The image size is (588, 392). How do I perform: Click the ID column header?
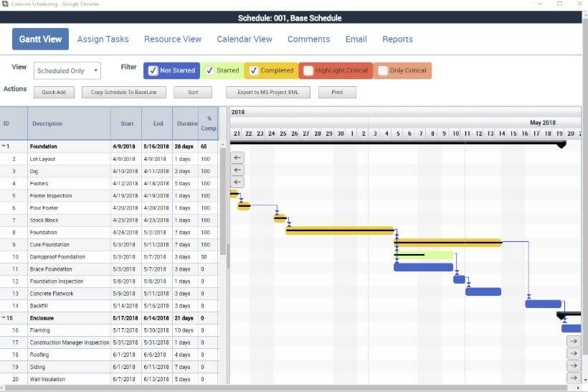pos(14,123)
